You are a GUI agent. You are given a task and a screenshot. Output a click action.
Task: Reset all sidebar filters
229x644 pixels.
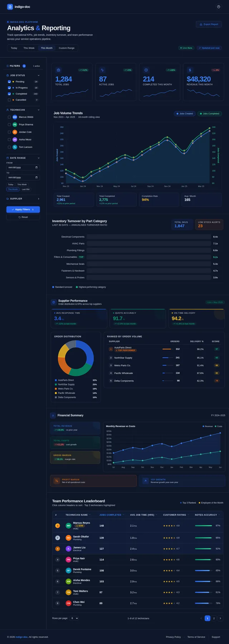click(x=23, y=217)
